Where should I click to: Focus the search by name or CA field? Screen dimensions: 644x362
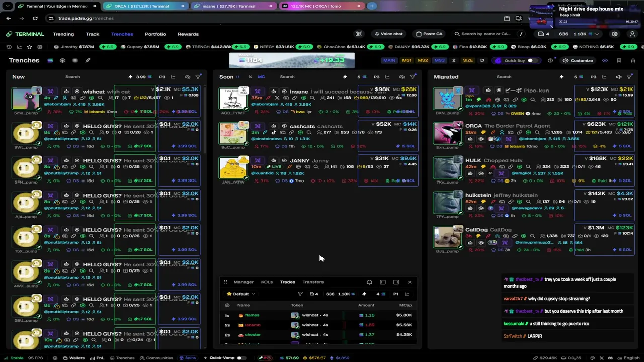(488, 34)
